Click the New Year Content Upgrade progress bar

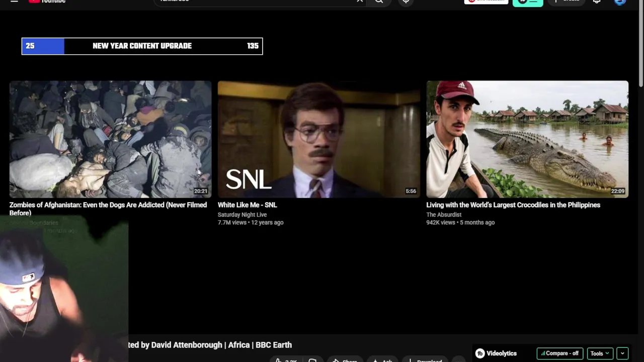click(142, 46)
